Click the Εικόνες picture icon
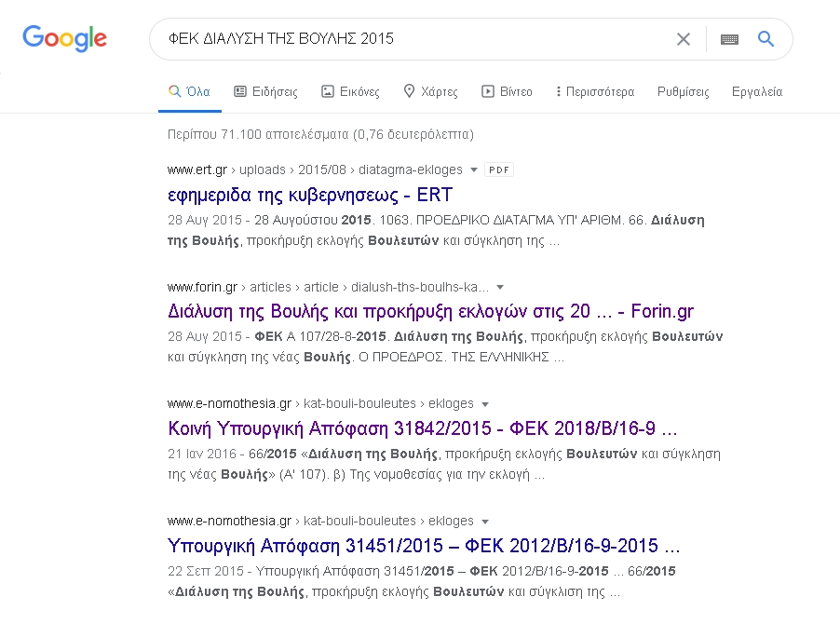 [327, 91]
